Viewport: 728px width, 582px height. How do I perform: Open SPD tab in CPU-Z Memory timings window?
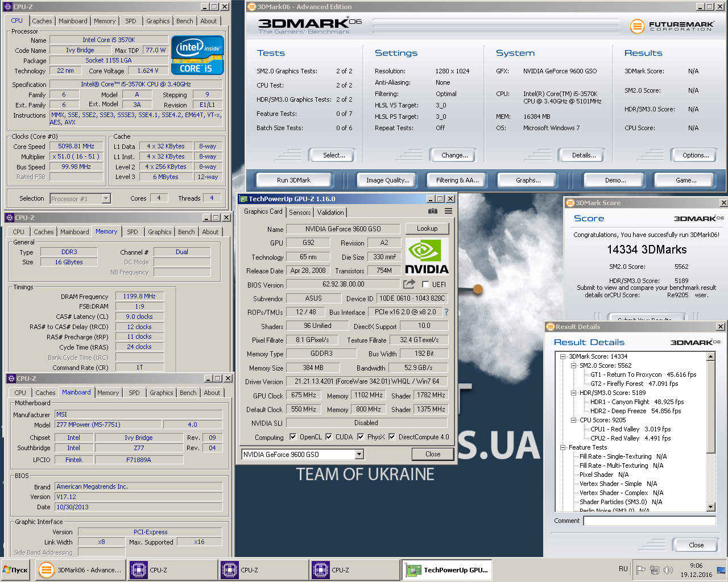(x=133, y=232)
